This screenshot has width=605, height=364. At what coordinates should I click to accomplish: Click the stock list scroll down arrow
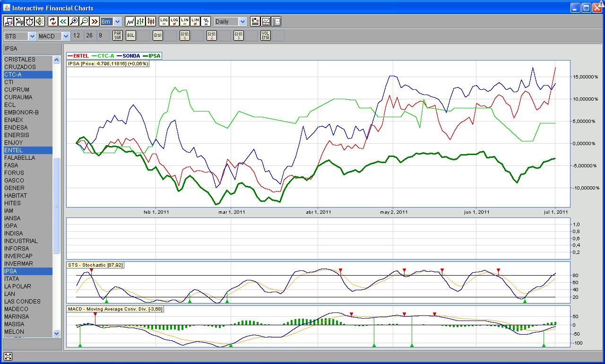(x=57, y=333)
